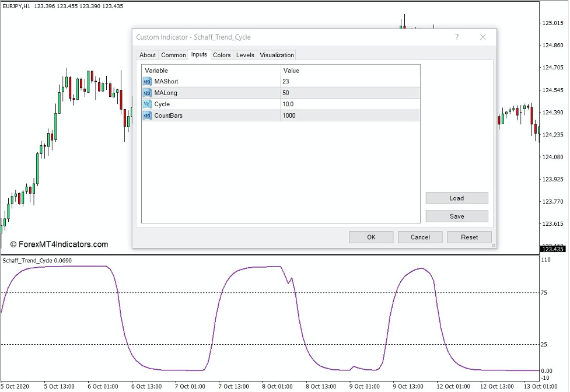The image size is (570, 392).
Task: Open dialog help via the question mark icon
Action: pyautogui.click(x=457, y=37)
